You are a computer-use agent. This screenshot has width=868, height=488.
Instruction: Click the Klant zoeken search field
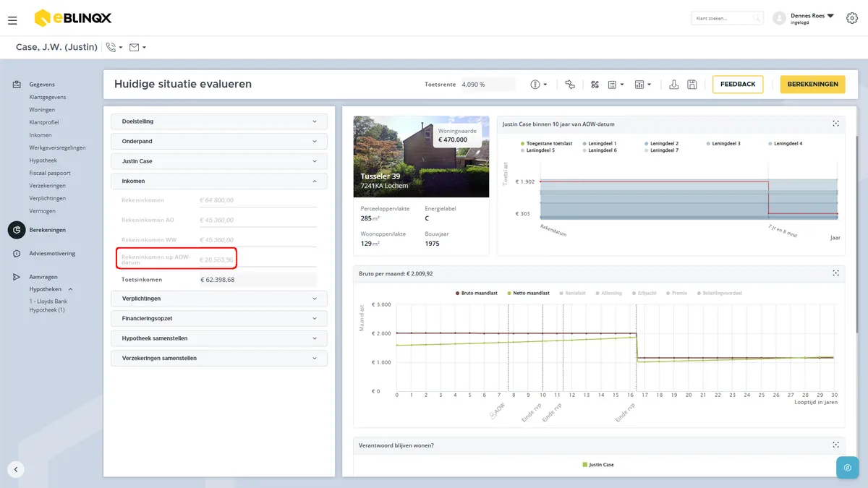[727, 18]
